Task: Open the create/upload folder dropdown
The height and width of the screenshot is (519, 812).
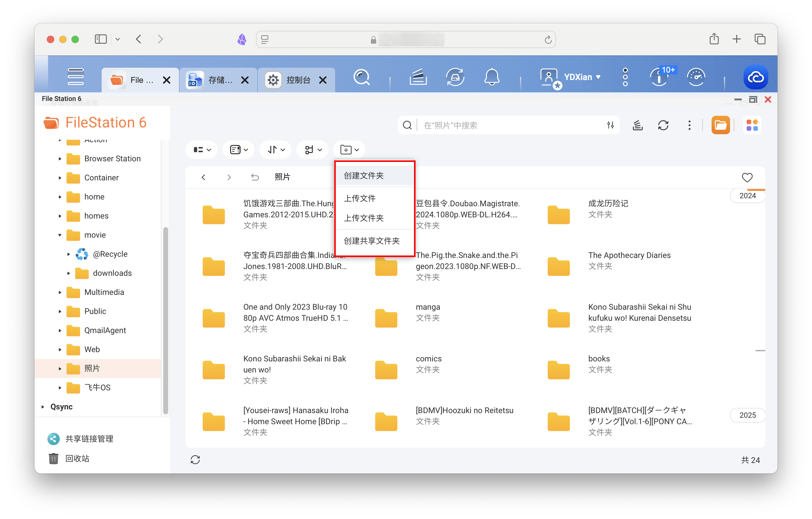Action: point(350,150)
